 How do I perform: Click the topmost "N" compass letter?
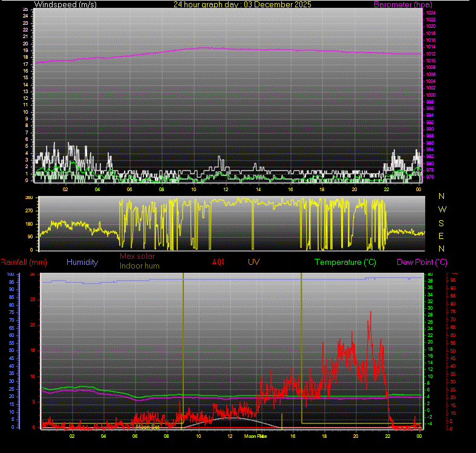[442, 196]
